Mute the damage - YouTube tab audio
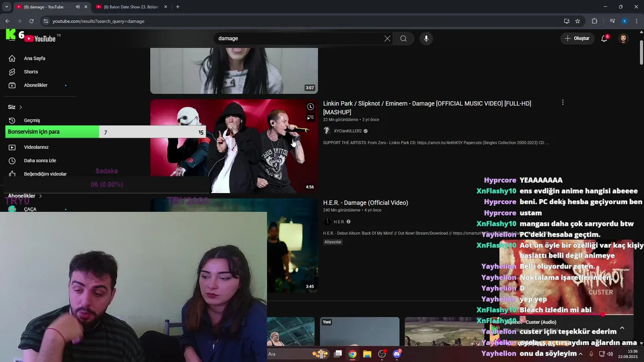The width and height of the screenshot is (644, 362). [77, 7]
